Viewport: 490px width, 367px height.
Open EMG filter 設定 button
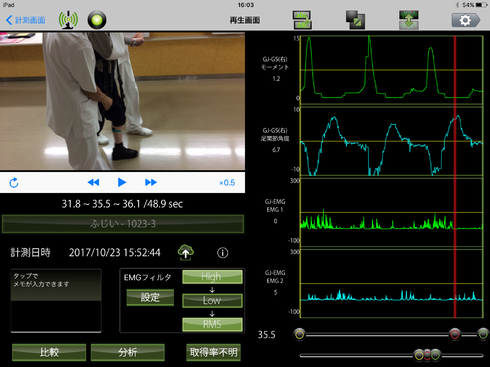pos(150,297)
